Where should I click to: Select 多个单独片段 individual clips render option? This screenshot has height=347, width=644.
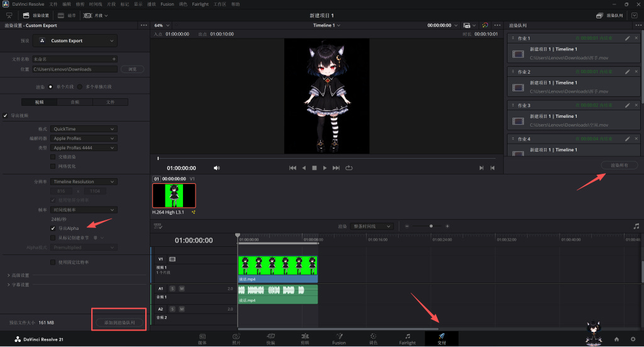point(80,87)
